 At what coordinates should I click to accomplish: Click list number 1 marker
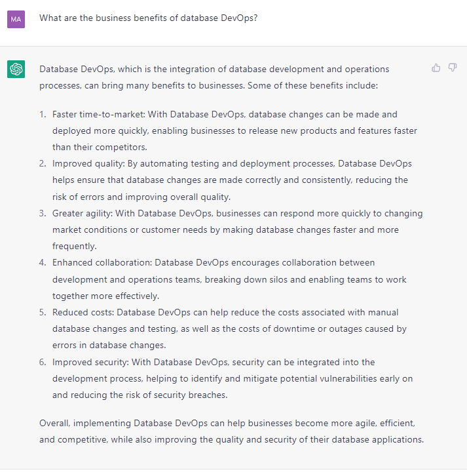click(43, 114)
